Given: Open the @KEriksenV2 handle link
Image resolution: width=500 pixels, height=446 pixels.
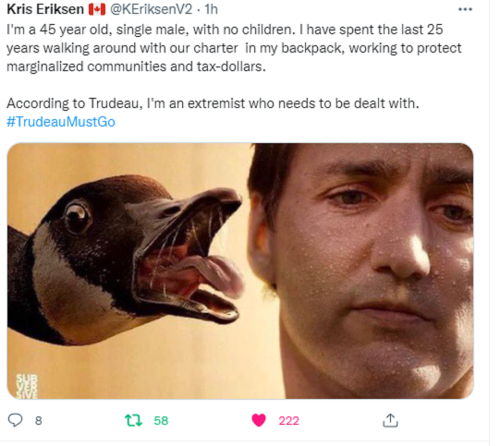Looking at the screenshot, I should 151,9.
